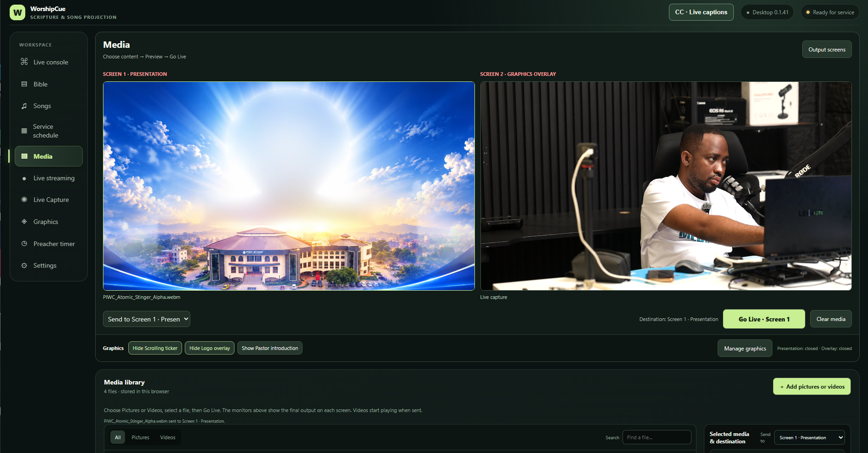Viewport: 868px width, 453px height.
Task: Click the Media sidebar icon
Action: (24, 156)
